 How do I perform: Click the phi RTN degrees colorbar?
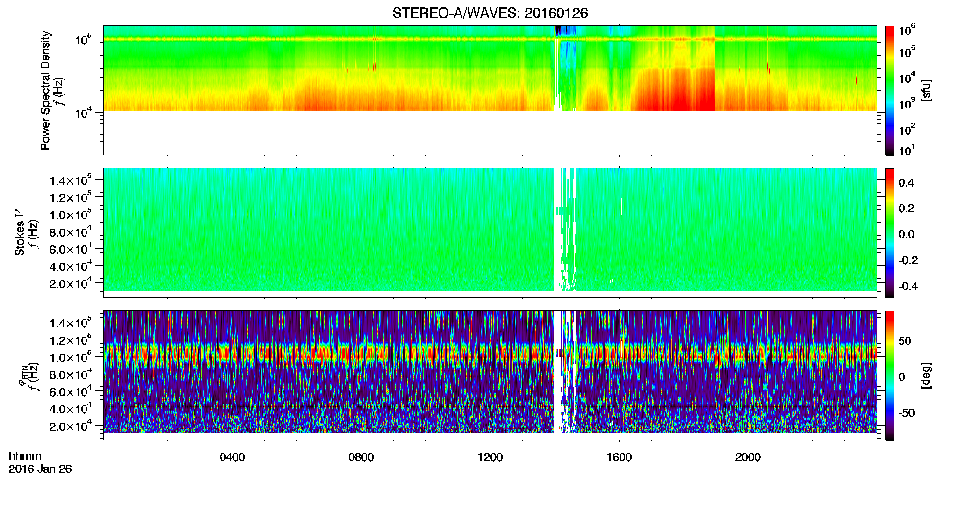(x=889, y=375)
